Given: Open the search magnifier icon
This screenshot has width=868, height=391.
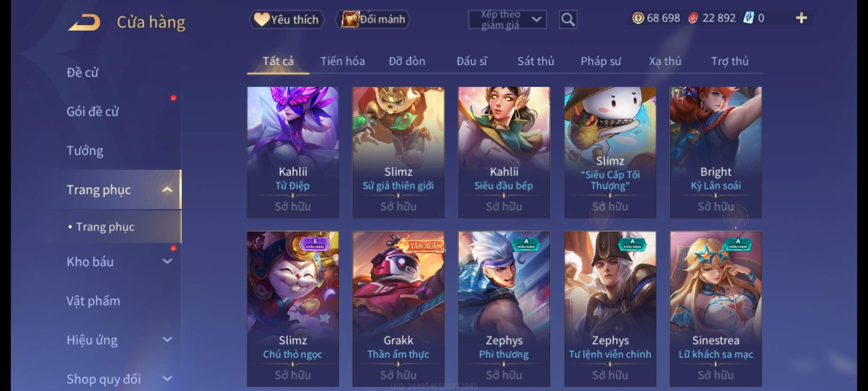Looking at the screenshot, I should click(568, 20).
